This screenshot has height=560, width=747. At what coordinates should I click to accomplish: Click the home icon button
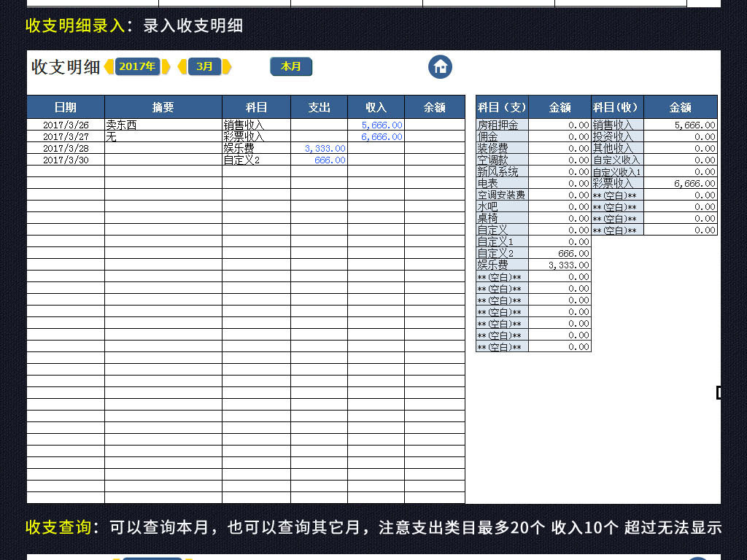[x=440, y=66]
